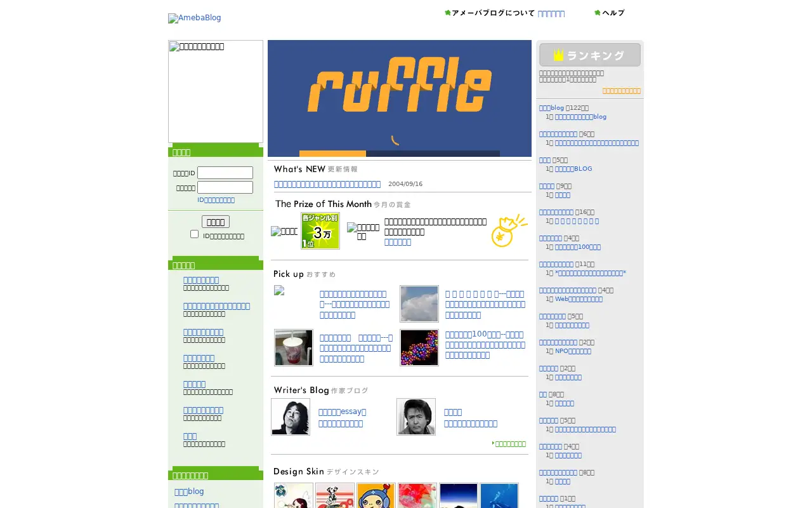Open the colorful beads Pick up thumbnail

click(x=419, y=347)
